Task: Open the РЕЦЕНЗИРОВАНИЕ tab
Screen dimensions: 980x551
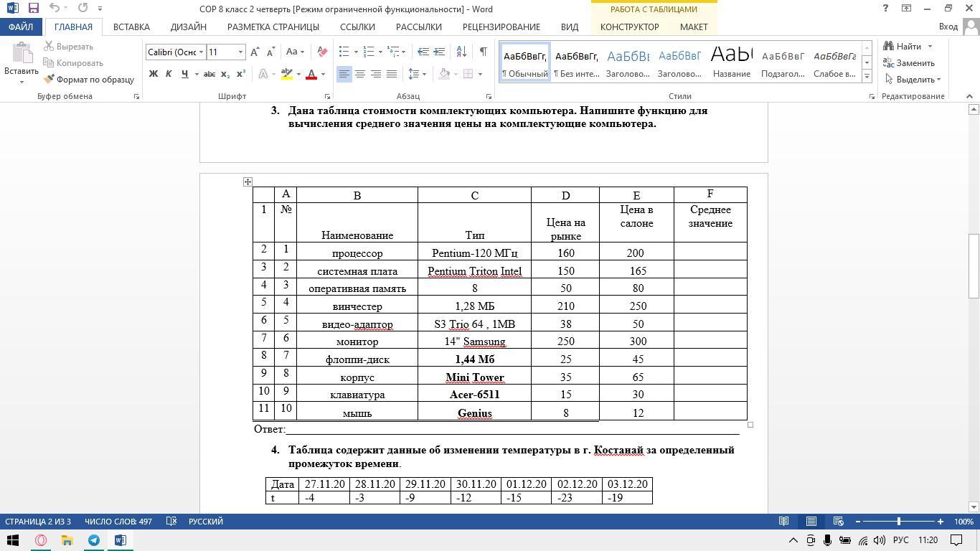Action: 501,27
